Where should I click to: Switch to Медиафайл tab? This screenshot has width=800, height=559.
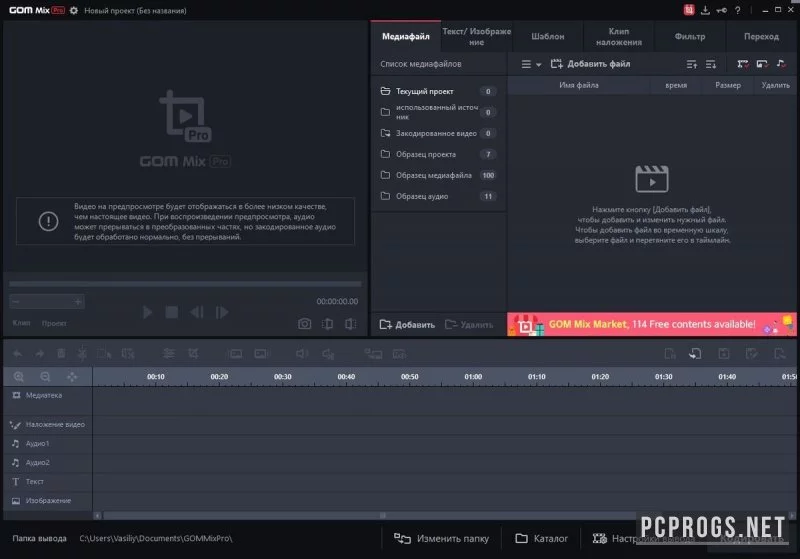[x=406, y=36]
